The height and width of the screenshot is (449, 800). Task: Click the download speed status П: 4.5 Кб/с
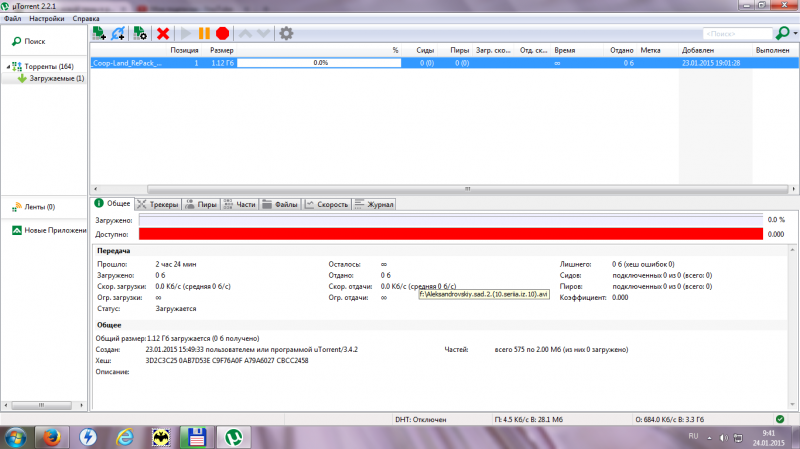[x=528, y=419]
